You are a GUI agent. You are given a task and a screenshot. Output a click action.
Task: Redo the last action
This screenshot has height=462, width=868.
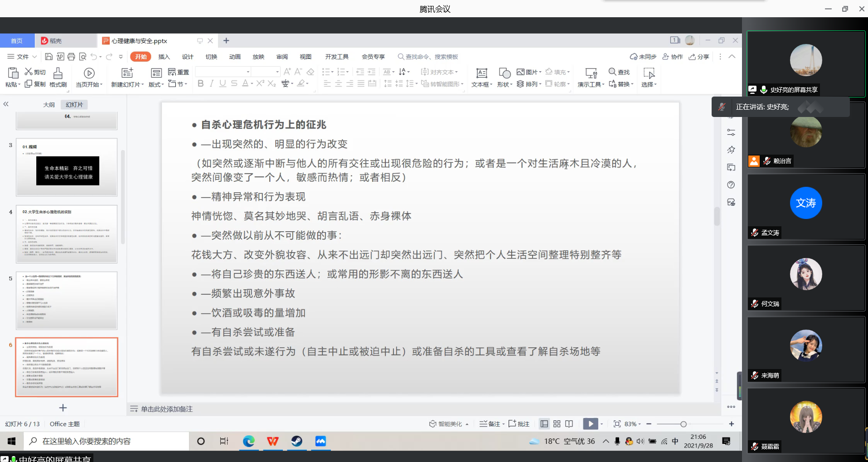[x=109, y=57]
